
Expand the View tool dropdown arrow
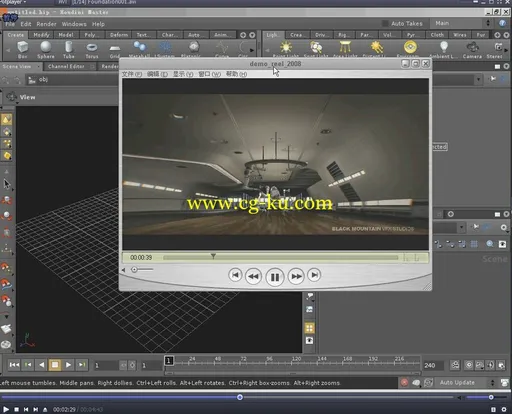(17, 103)
